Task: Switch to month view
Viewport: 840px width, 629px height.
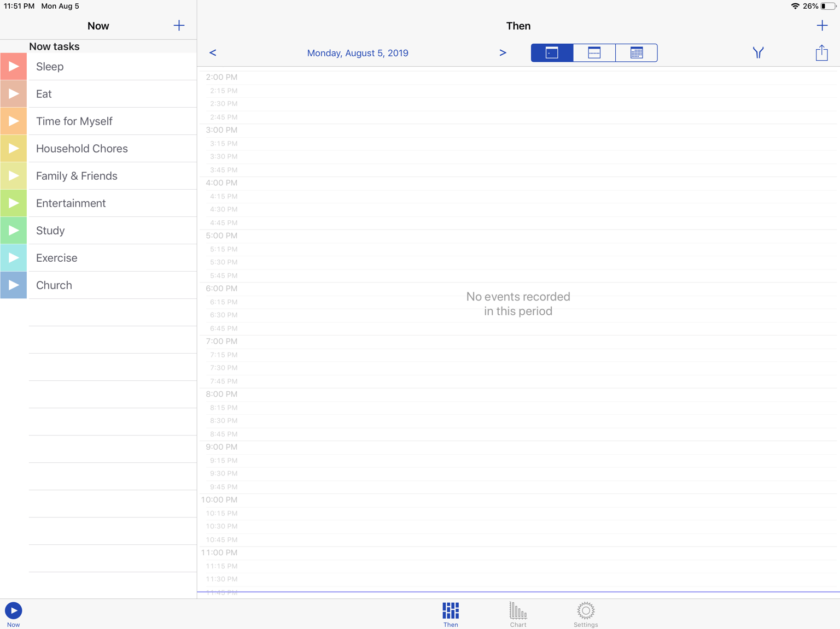Action: (637, 53)
